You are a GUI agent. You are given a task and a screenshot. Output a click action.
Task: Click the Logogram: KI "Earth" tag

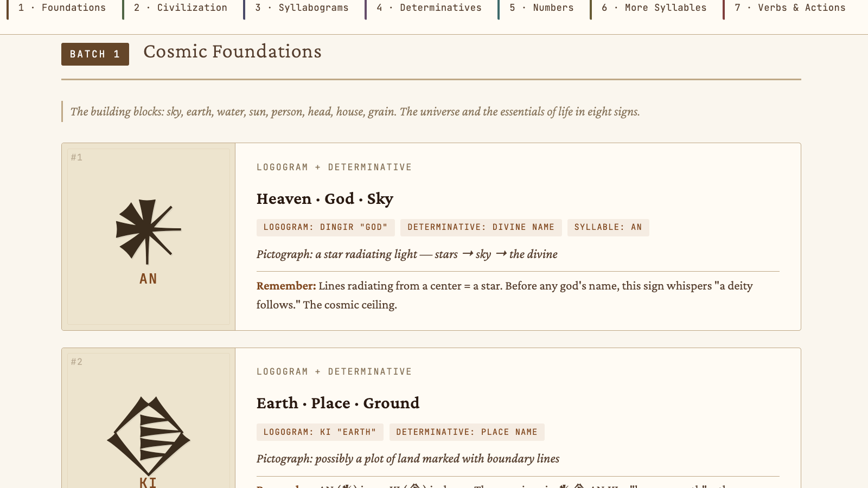[x=320, y=432]
